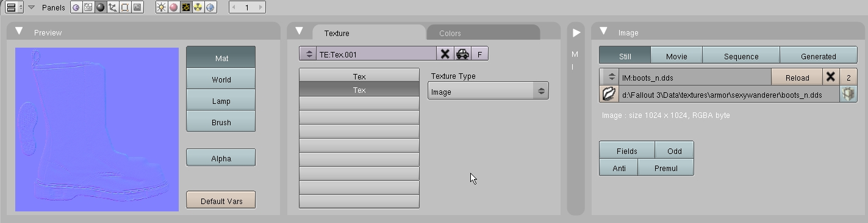The height and width of the screenshot is (223, 868).
Task: Select the Shading context sphere icon
Action: click(101, 7)
